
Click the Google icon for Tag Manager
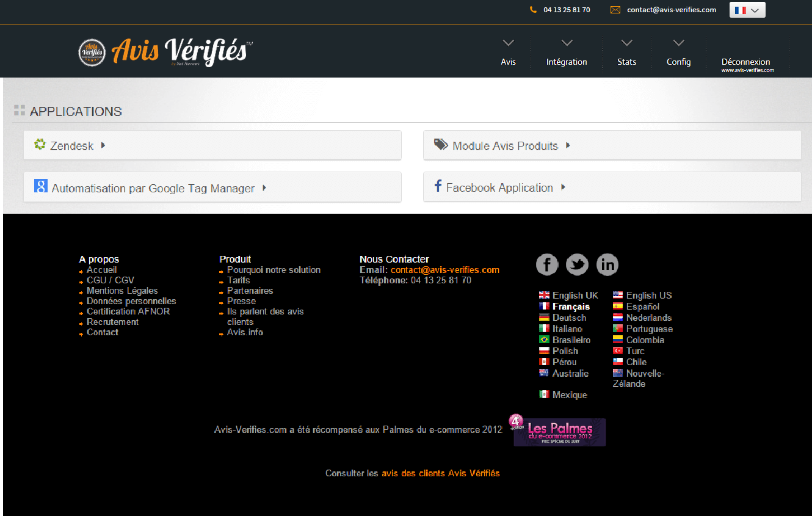41,186
